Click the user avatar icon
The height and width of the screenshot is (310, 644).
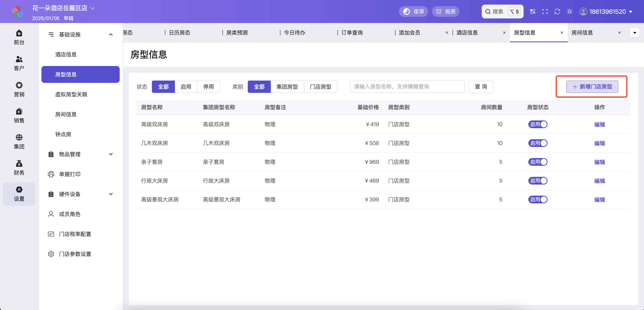tap(583, 12)
